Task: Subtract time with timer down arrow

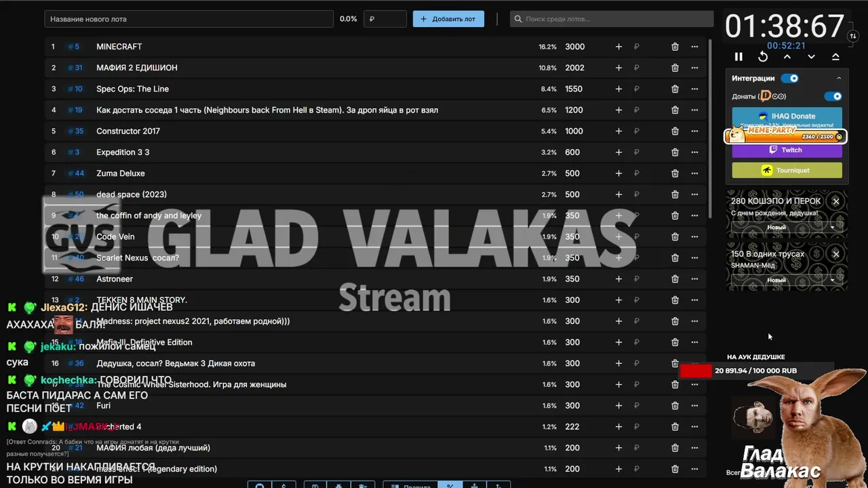Action: tap(811, 57)
